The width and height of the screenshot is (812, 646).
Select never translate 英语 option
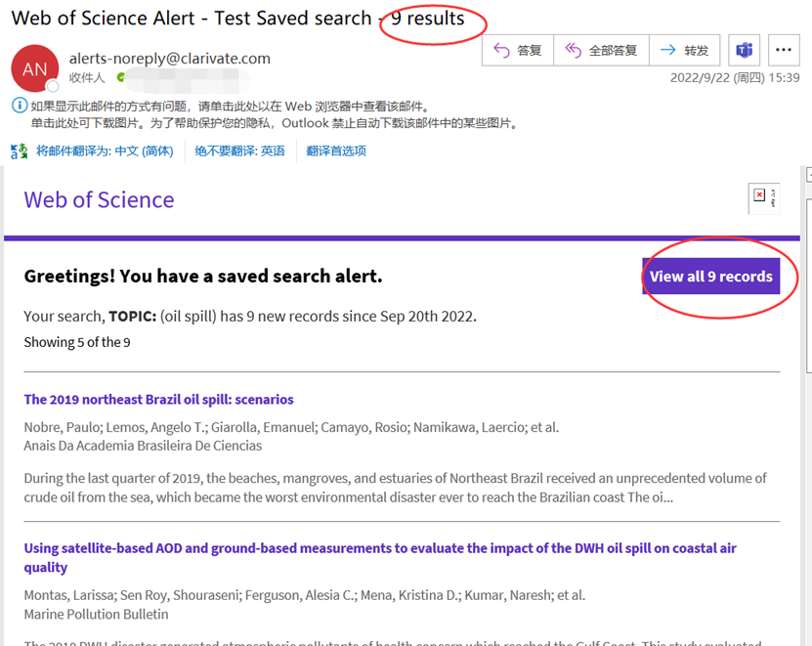pos(239,151)
